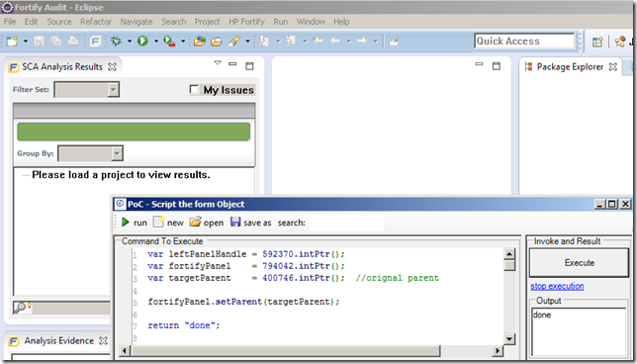Open the Filter Set dropdown
Image resolution: width=637 pixels, height=364 pixels.
[87, 90]
